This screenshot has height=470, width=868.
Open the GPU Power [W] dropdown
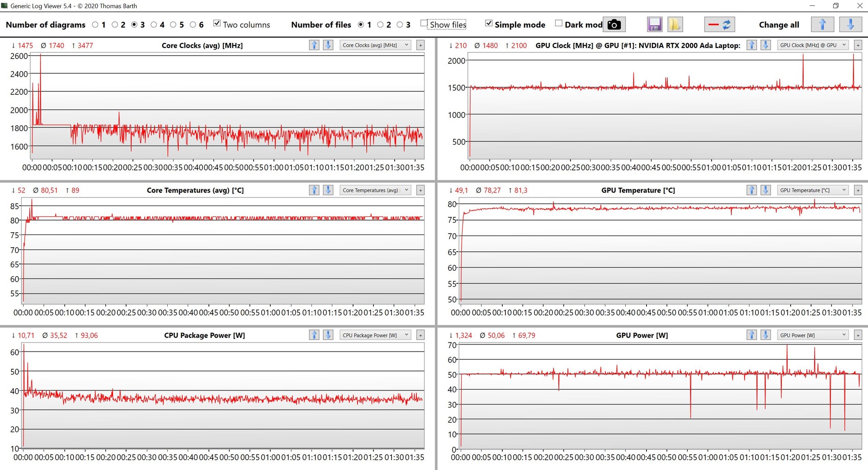(x=812, y=335)
